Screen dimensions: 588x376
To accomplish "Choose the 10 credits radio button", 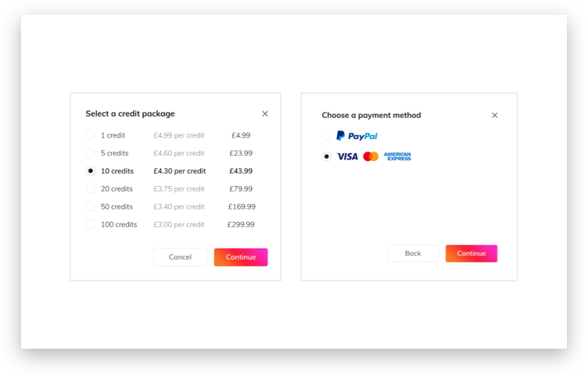I will point(91,171).
